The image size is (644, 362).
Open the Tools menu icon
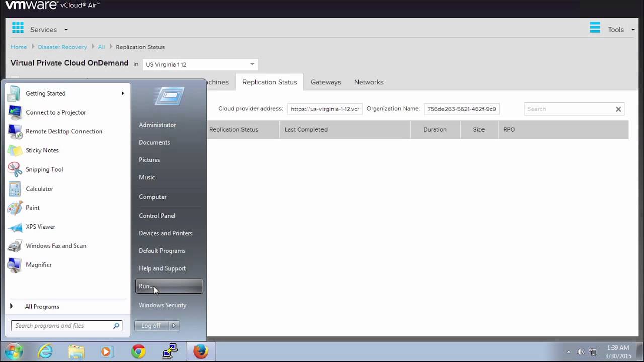click(x=595, y=28)
